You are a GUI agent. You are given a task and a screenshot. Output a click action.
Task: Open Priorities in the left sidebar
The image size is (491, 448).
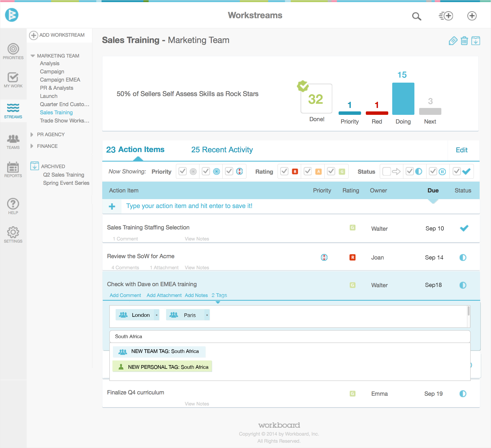[13, 51]
